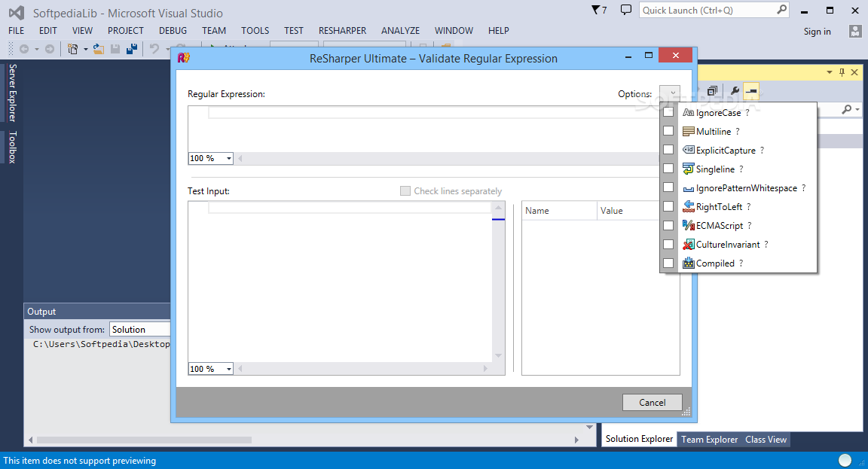The width and height of the screenshot is (868, 469).
Task: Click the Undo toolbar icon
Action: (154, 49)
